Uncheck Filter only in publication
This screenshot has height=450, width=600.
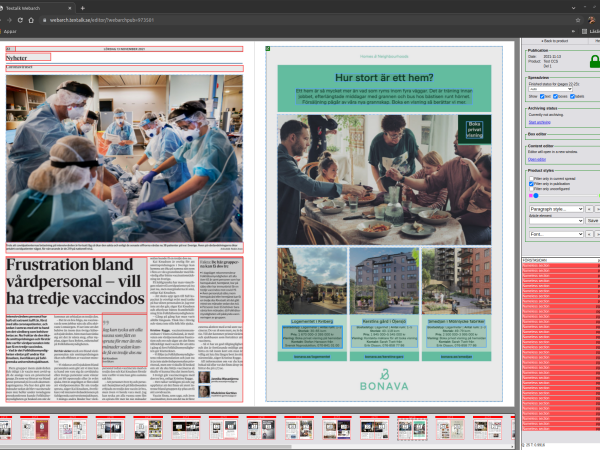531,184
